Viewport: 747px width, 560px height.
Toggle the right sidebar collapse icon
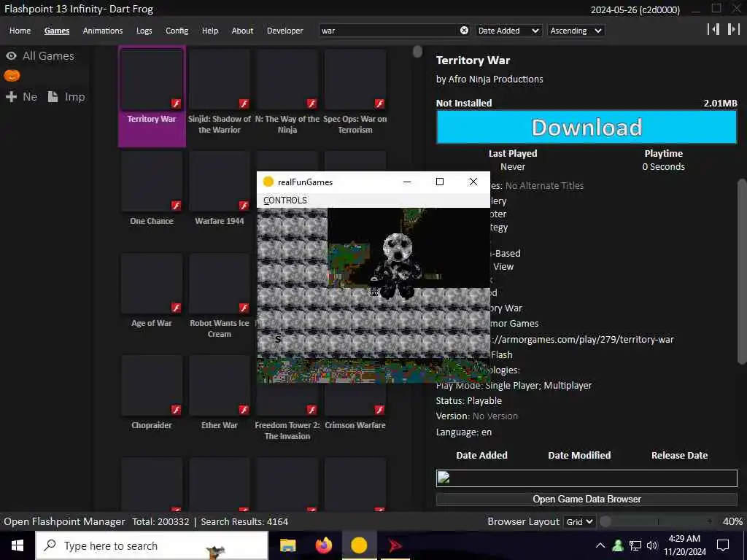pyautogui.click(x=733, y=29)
